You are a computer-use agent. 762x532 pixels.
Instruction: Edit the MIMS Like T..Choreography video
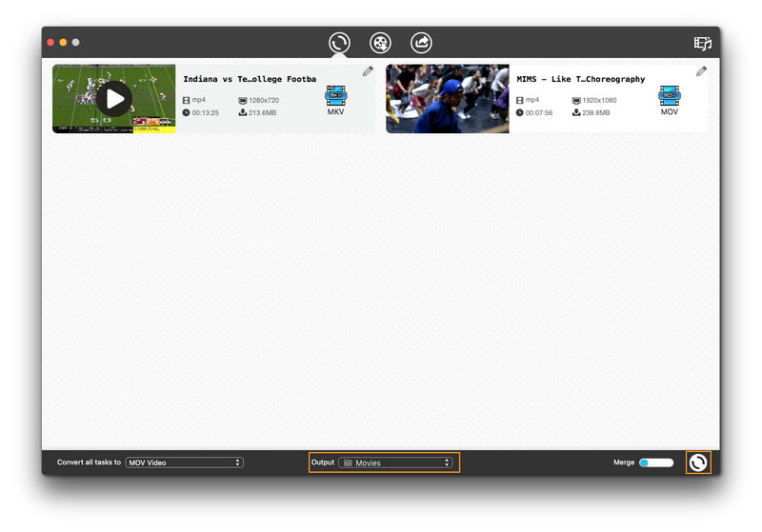(701, 71)
